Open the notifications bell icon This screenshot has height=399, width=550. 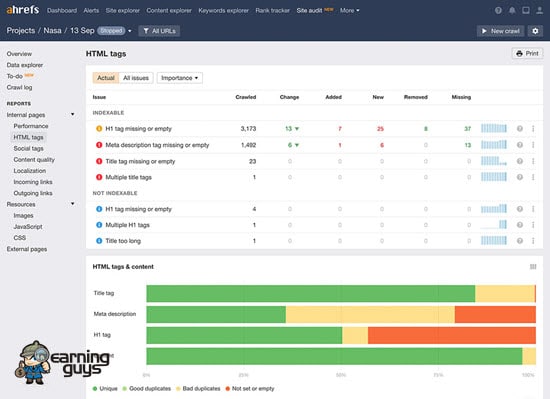point(512,11)
